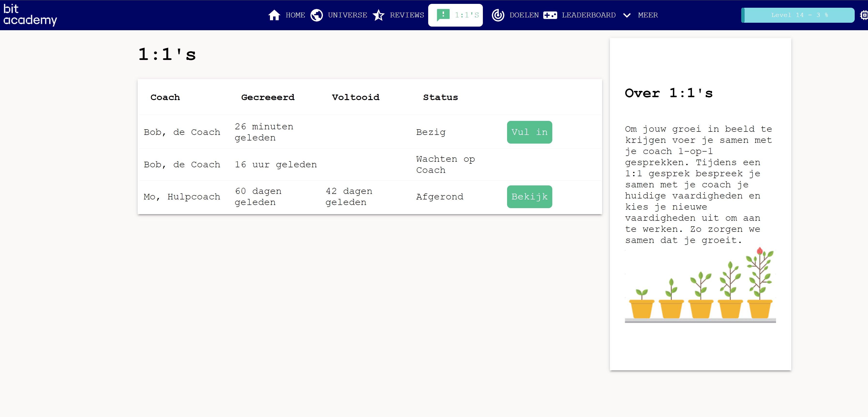
Task: Click the icon right of level bar
Action: pos(864,15)
